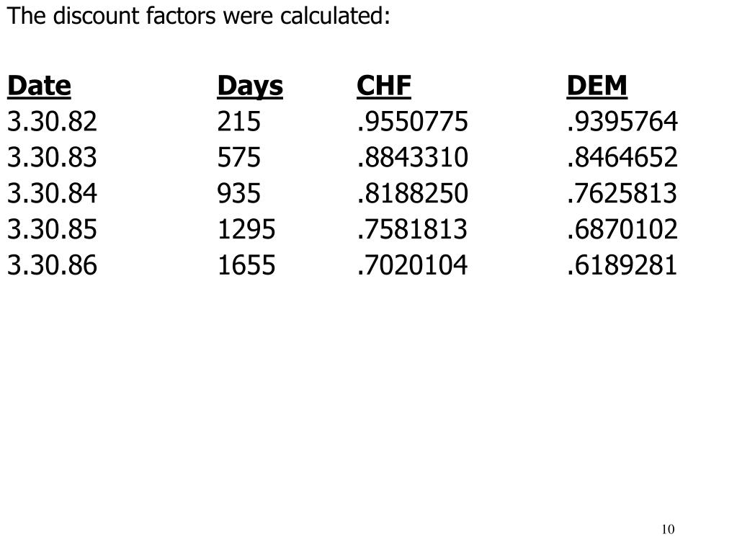737x560 pixels.
Task: Click the DEM column header
Action: click(x=597, y=86)
